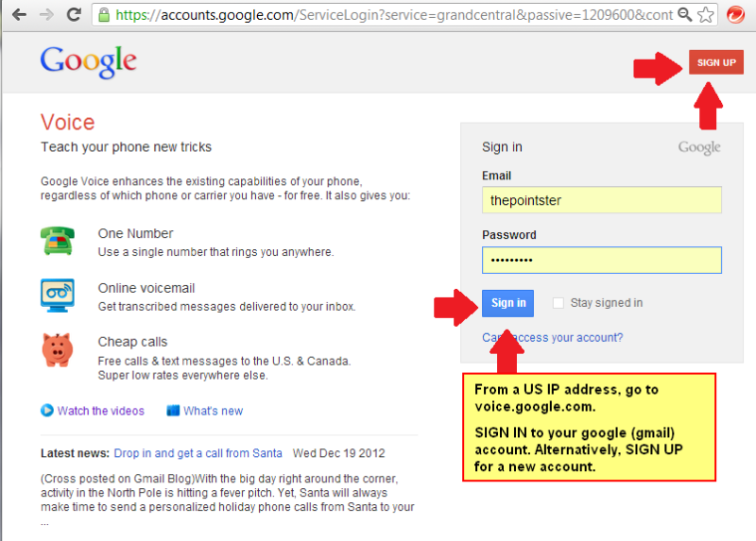The height and width of the screenshot is (541, 756).
Task: Click the red SIGN UP button
Action: [716, 62]
